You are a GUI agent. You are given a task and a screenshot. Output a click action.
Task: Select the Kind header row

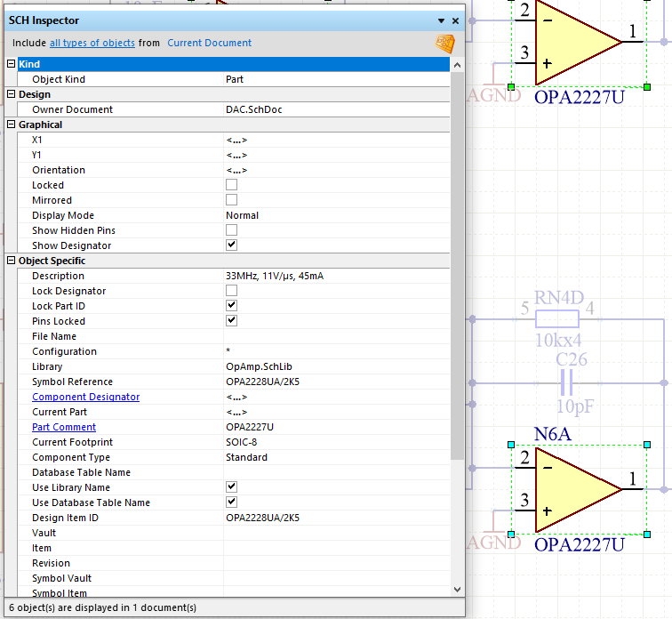tap(234, 64)
